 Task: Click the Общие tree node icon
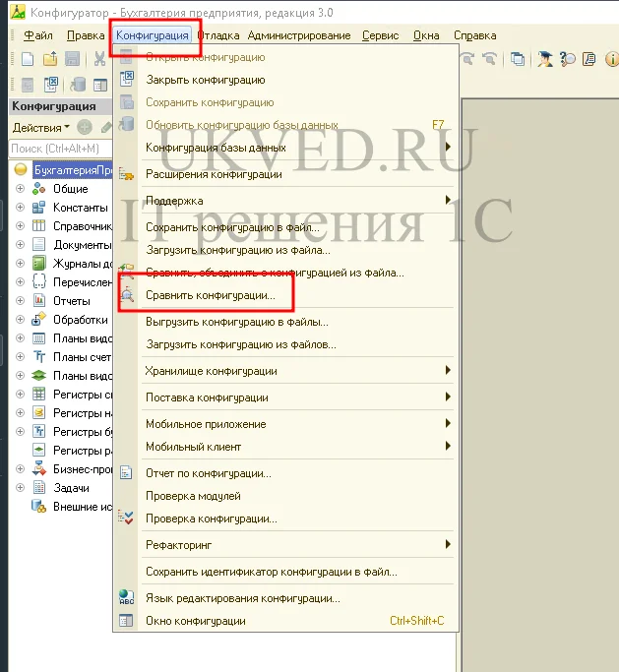point(39,189)
